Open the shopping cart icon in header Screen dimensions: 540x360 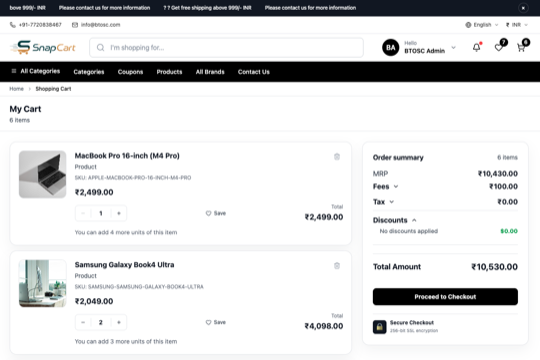coord(521,48)
